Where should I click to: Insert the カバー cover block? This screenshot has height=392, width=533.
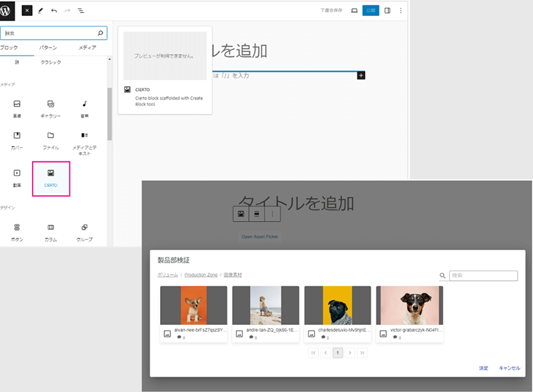pos(17,140)
